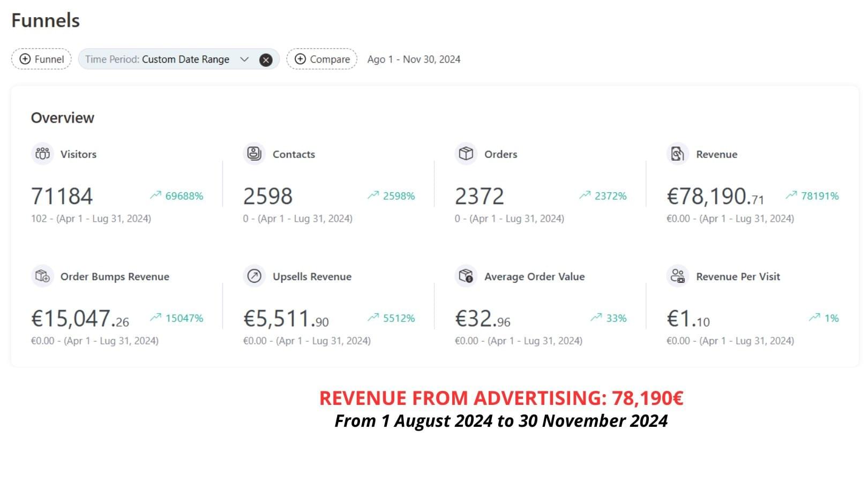This screenshot has height=482, width=868.
Task: Select the contacts value 2598
Action: (268, 196)
